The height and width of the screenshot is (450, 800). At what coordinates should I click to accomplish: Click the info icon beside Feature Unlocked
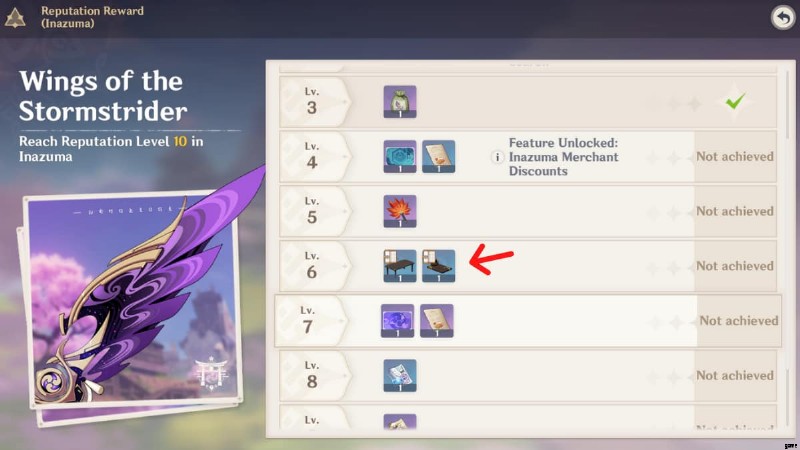pyautogui.click(x=497, y=157)
